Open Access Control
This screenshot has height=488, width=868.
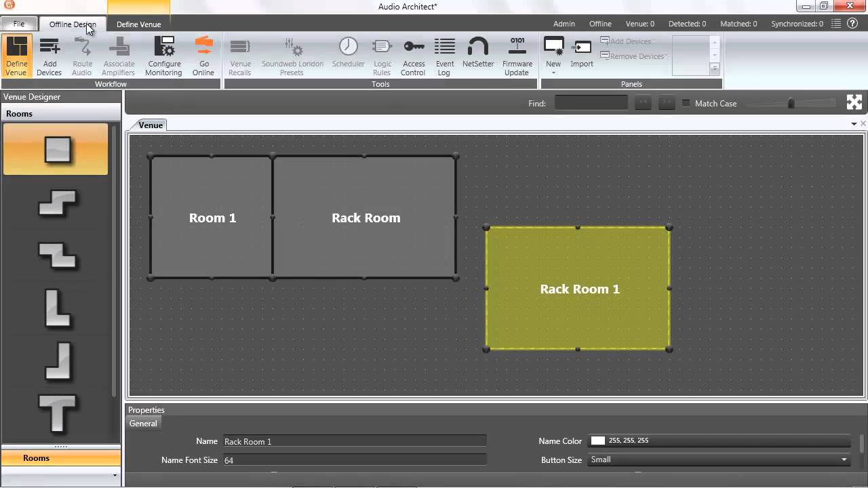point(413,56)
